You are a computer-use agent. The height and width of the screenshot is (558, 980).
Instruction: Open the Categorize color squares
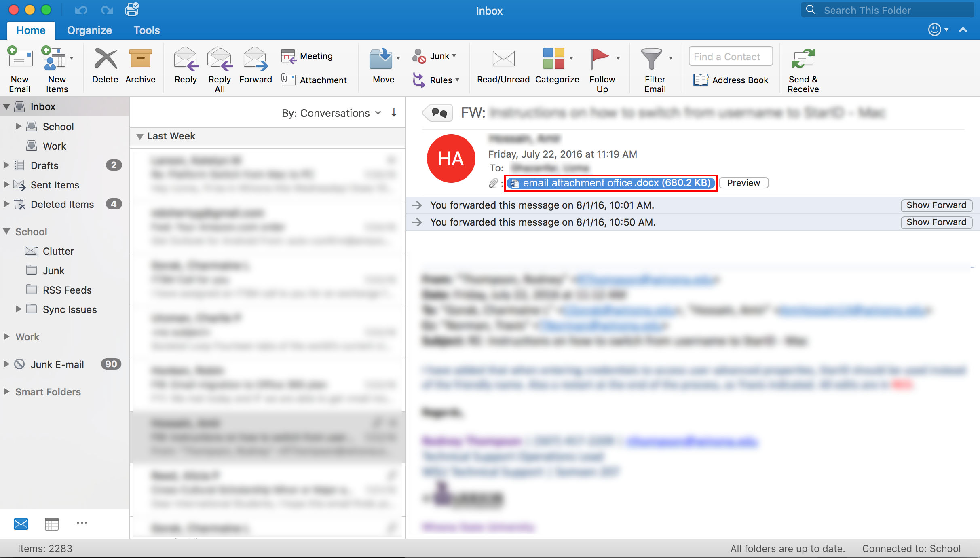(554, 59)
